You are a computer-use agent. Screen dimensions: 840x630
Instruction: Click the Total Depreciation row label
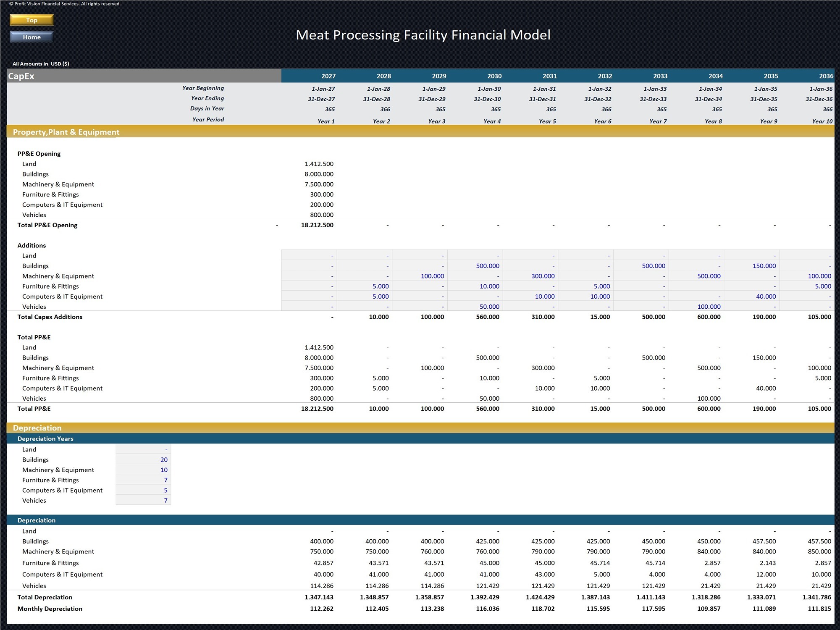pyautogui.click(x=45, y=597)
